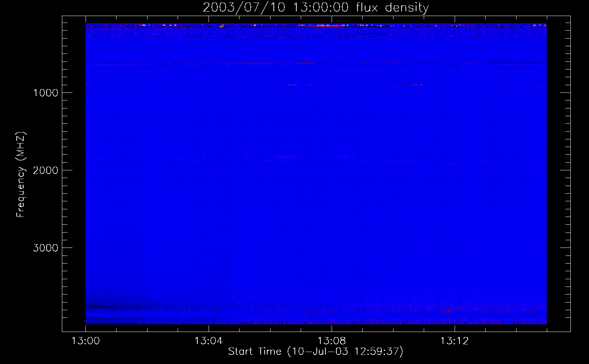This screenshot has height=364, width=589.
Task: Click the 'Frequency (MHZ)' y-axis label
Action: [x=20, y=174]
